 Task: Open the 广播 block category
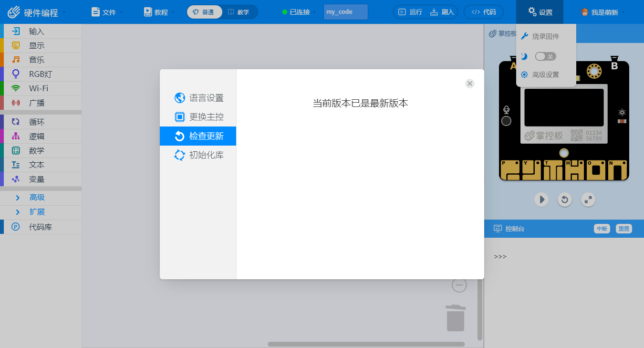(x=41, y=103)
